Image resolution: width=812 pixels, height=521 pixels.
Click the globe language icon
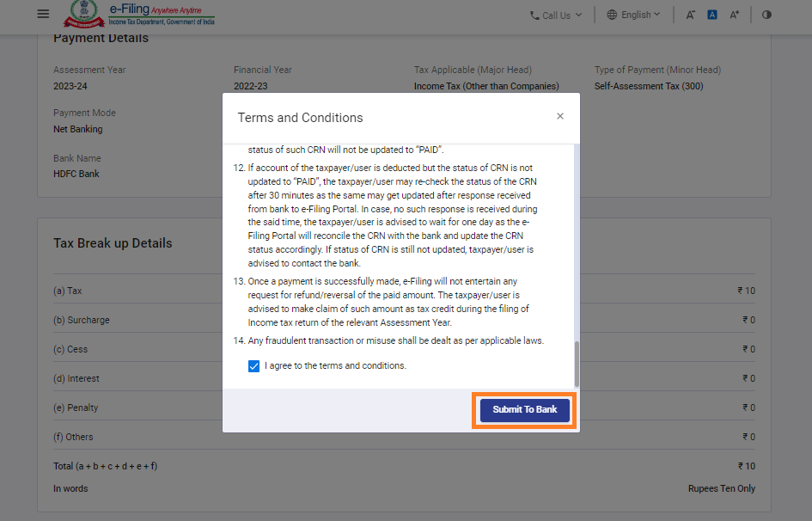[x=612, y=15]
